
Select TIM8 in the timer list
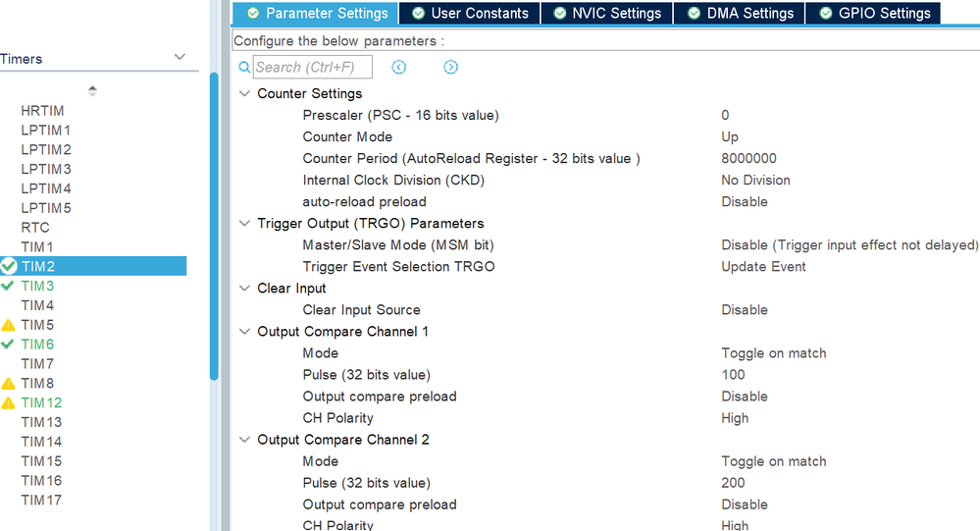37,383
